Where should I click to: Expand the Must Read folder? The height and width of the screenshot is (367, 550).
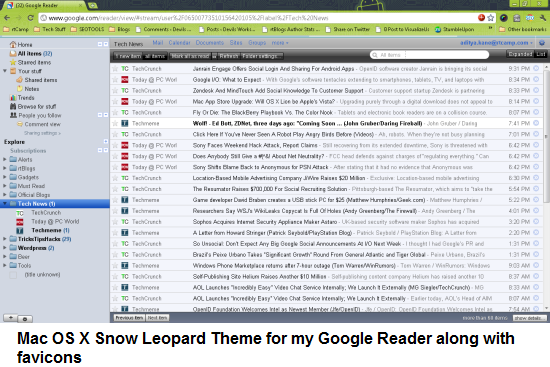coord(5,186)
